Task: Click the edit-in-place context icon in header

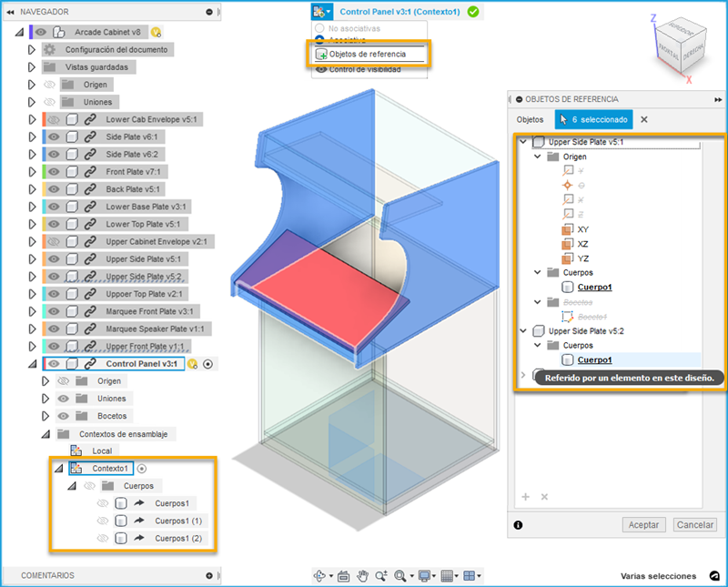Action: [x=318, y=11]
